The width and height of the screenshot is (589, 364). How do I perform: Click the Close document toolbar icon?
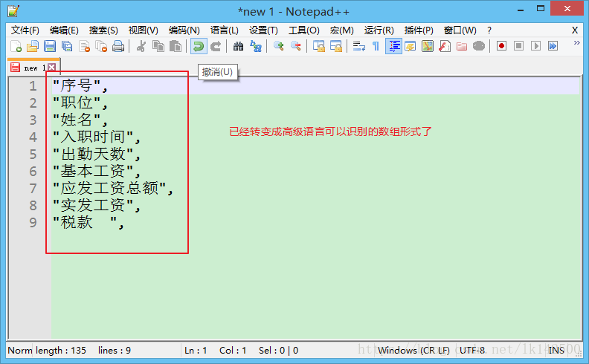tap(85, 46)
